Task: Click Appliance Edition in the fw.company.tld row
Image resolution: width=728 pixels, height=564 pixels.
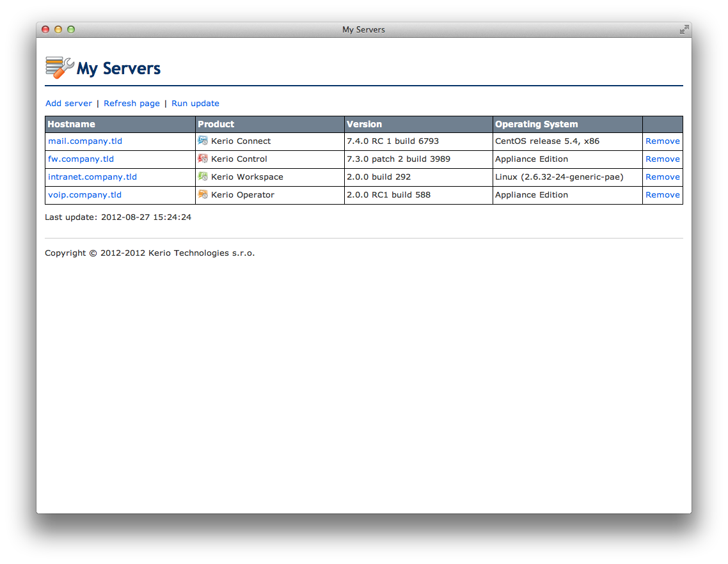Action: click(x=532, y=159)
